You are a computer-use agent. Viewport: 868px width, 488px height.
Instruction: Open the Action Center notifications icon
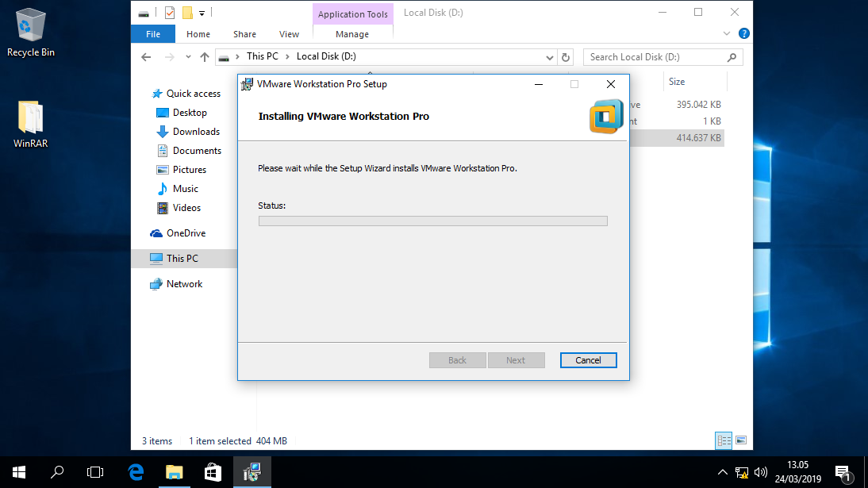(844, 472)
